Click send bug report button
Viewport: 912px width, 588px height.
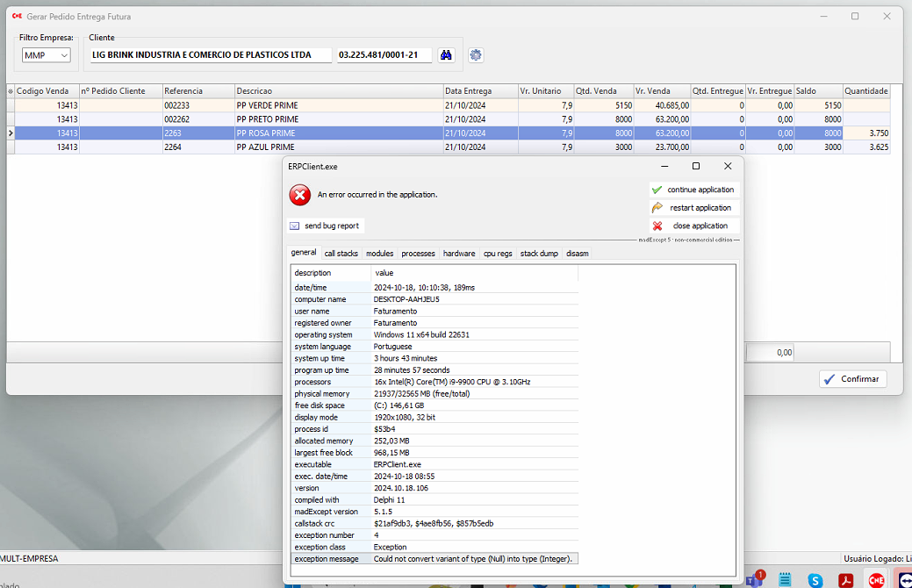tap(325, 226)
